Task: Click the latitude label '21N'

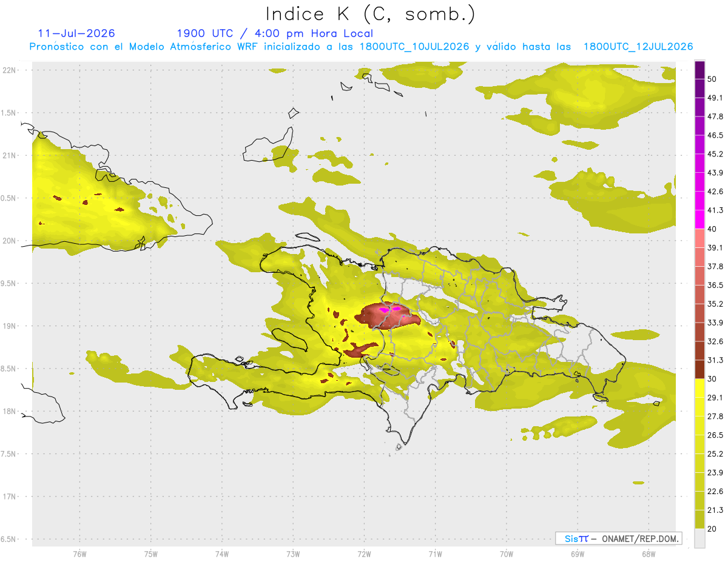Action: pyautogui.click(x=10, y=155)
